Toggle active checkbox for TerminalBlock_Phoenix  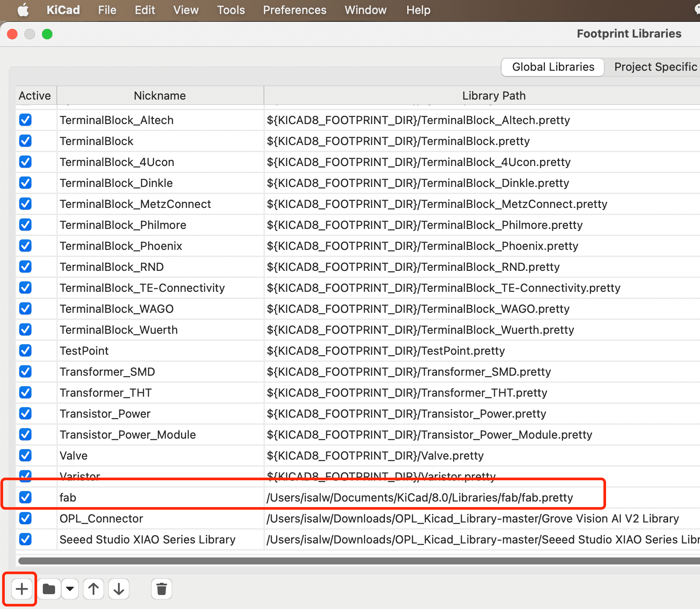[25, 246]
